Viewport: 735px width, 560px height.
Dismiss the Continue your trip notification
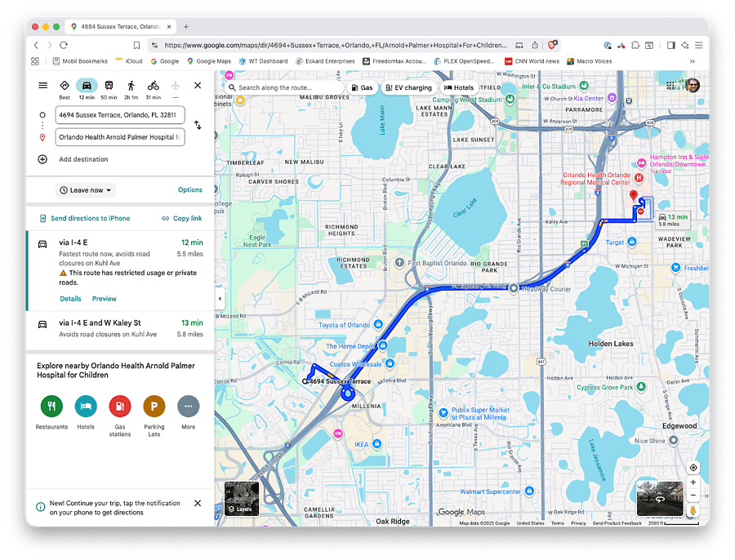(198, 504)
